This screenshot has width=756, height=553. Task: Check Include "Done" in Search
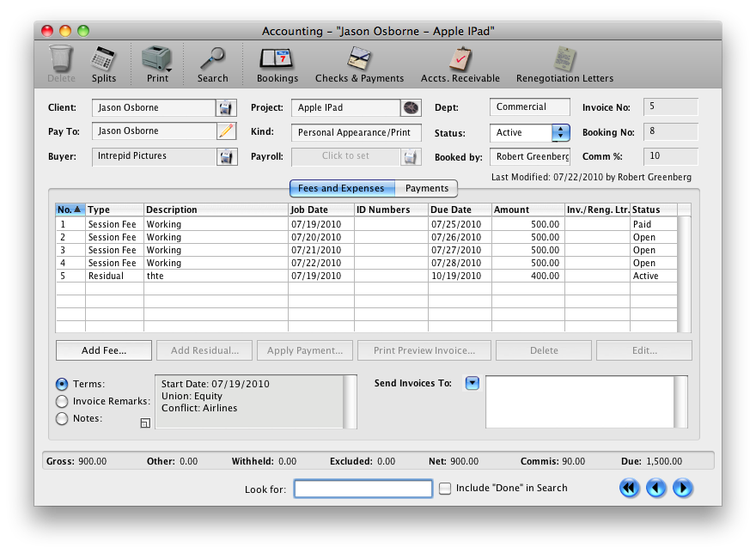(x=445, y=489)
